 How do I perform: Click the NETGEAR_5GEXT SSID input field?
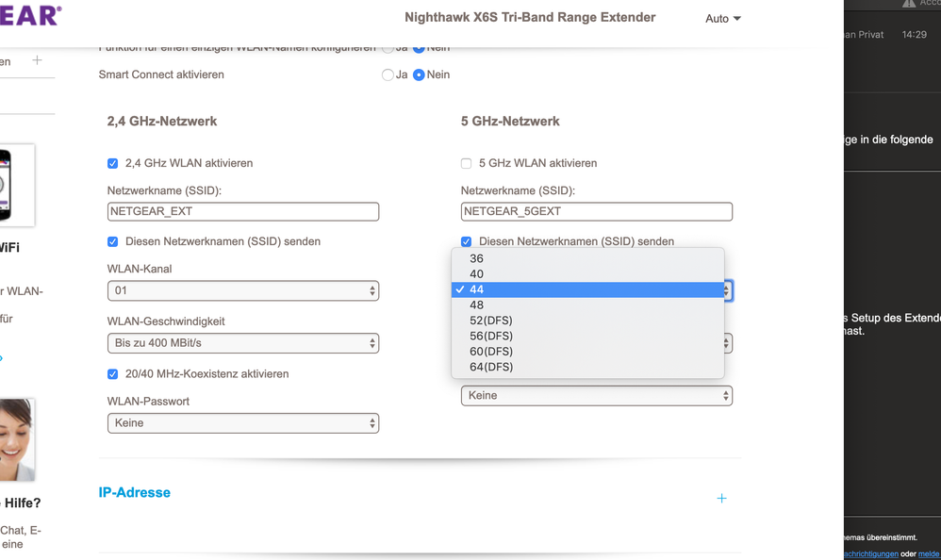pyautogui.click(x=596, y=212)
